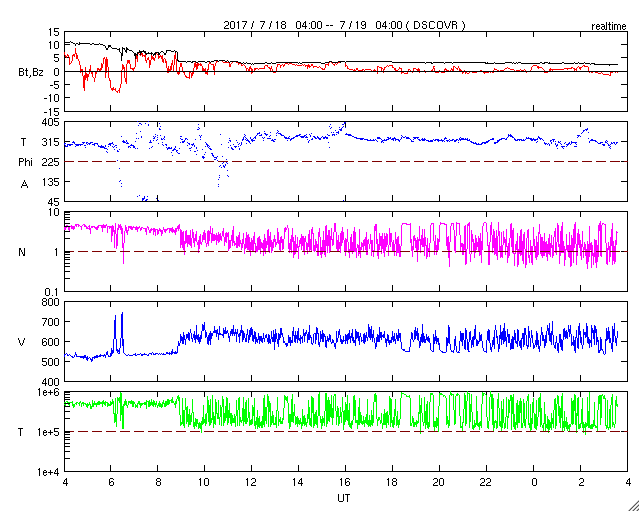Screen dimensions: 640x512
Task: Click the '1e+5' temperature tick
Action: pos(49,432)
